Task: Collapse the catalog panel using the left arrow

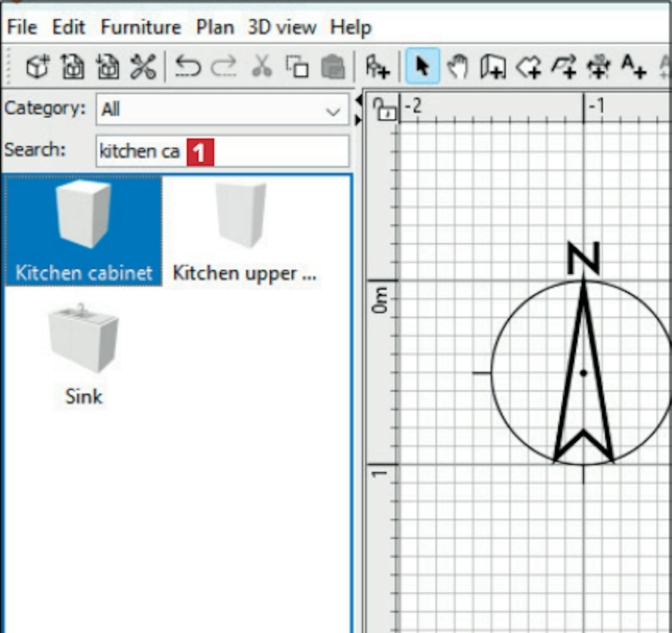Action: [x=358, y=100]
